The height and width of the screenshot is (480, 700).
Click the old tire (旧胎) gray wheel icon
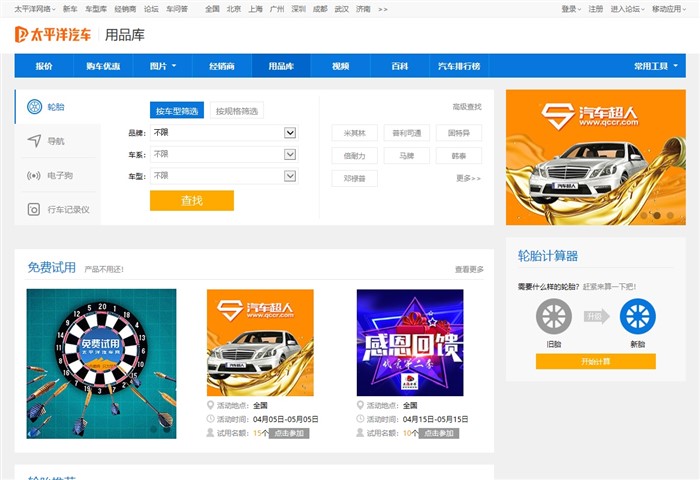(554, 316)
